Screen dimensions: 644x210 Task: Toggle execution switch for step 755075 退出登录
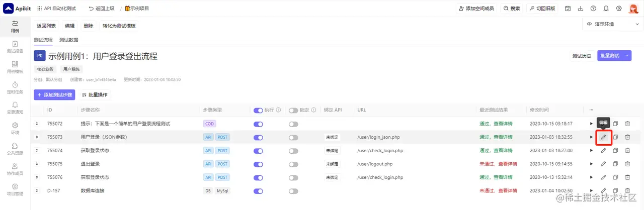click(258, 164)
